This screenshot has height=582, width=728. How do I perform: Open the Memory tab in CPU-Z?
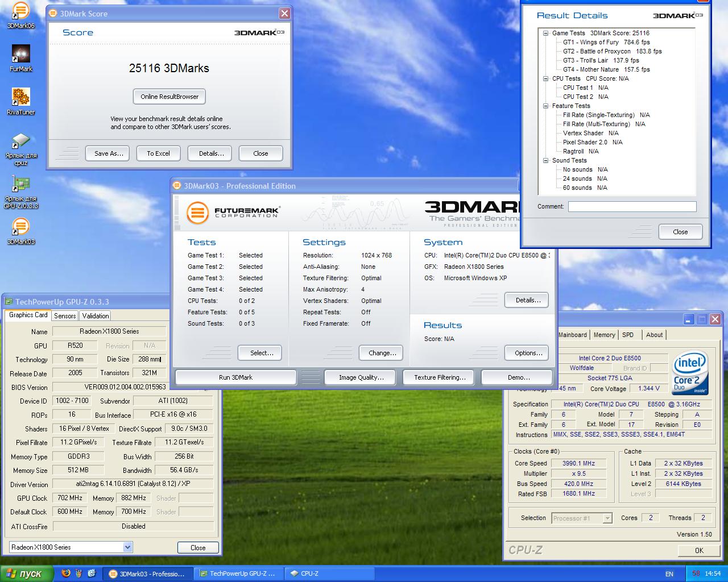tap(604, 335)
